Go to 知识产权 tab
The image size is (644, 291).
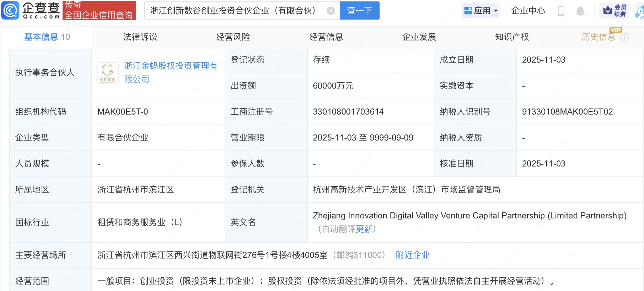pos(512,37)
